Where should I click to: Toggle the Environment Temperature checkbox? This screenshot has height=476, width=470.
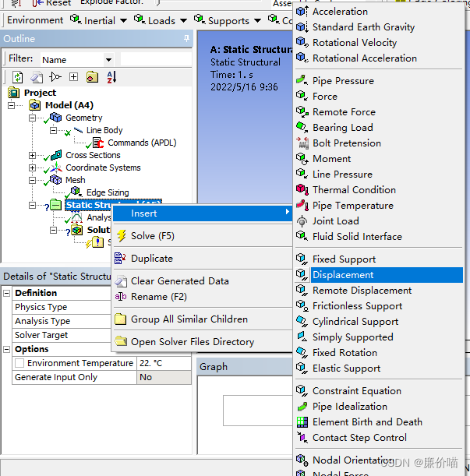coord(19,363)
